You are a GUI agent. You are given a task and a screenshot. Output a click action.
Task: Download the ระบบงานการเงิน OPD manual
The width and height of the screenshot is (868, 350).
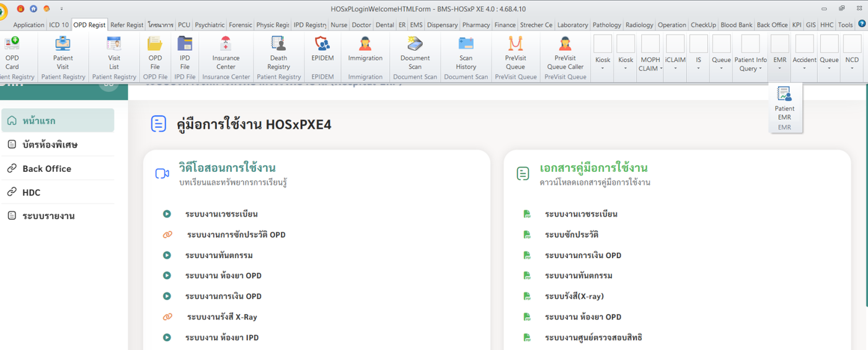[583, 255]
